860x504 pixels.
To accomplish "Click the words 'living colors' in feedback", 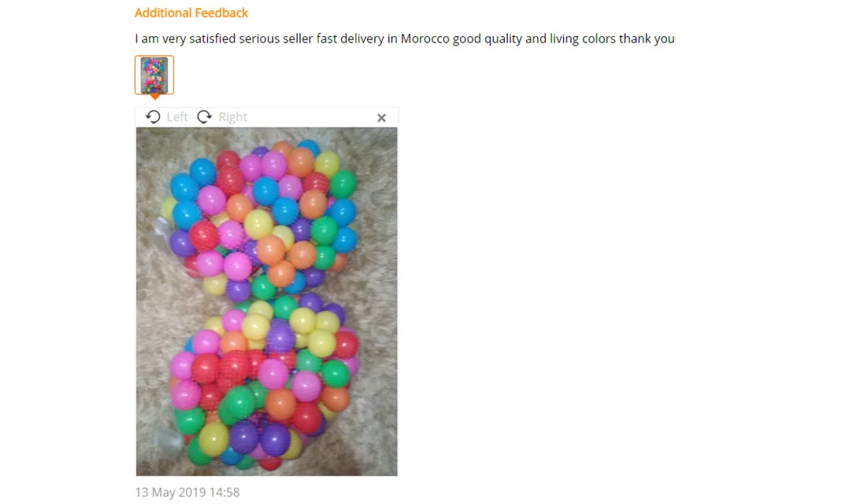I will click(x=583, y=39).
